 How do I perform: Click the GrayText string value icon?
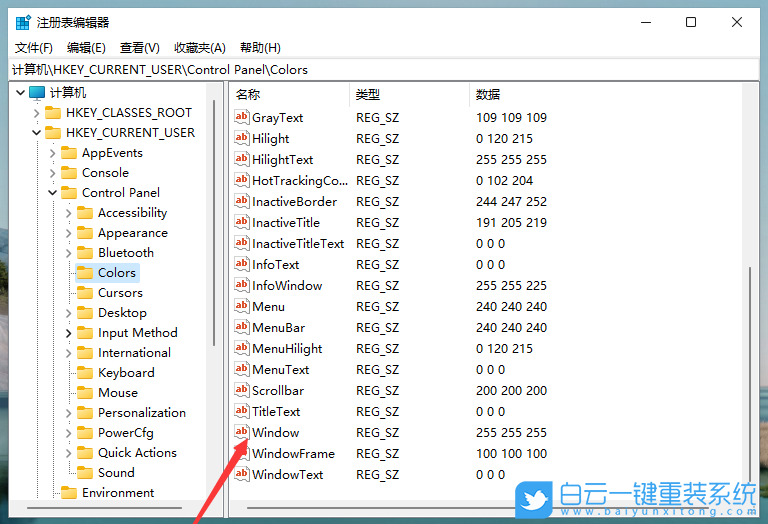coord(241,117)
